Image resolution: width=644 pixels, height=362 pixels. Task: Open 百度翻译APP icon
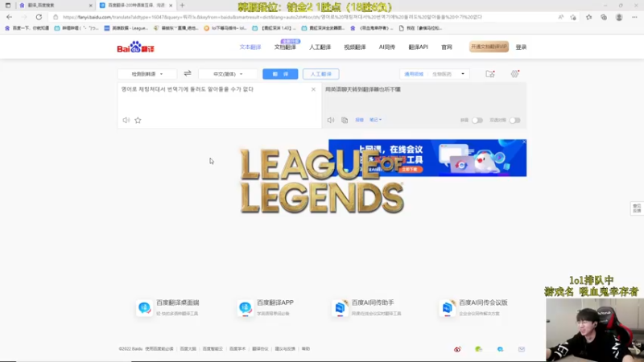click(x=246, y=308)
